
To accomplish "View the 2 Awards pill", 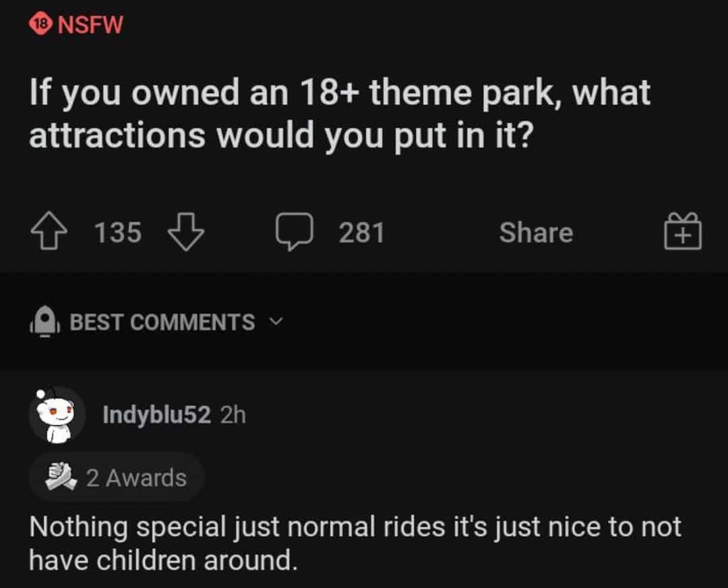I will coord(116,478).
